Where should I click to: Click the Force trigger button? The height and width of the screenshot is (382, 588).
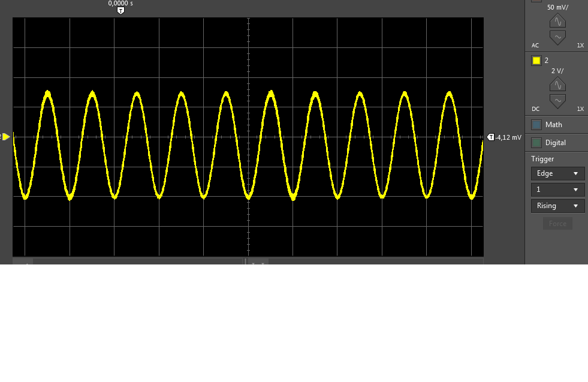coord(557,224)
